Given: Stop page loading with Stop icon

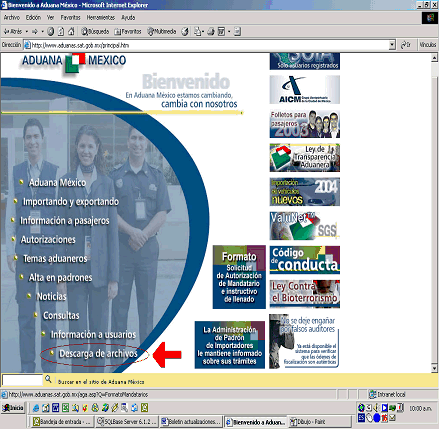Looking at the screenshot, I should click(51, 32).
